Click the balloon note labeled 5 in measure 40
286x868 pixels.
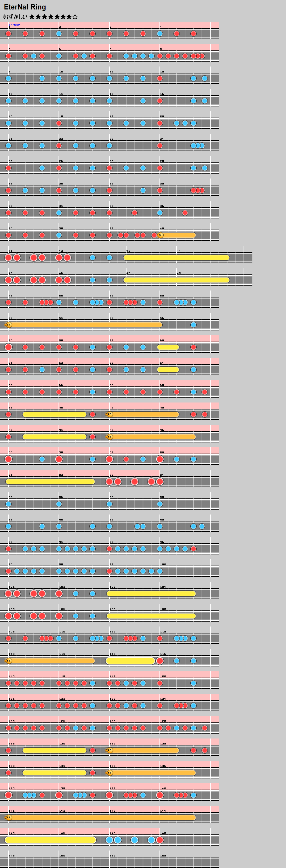click(x=160, y=235)
